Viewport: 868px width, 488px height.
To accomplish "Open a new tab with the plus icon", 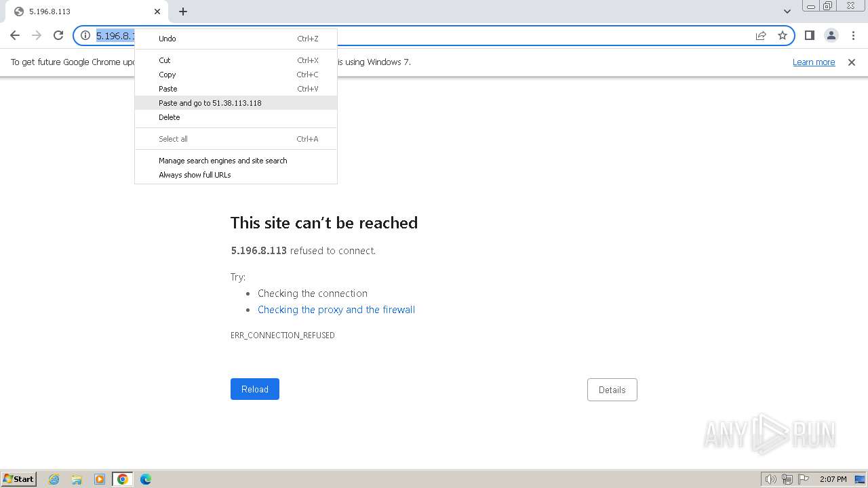I will click(x=183, y=12).
